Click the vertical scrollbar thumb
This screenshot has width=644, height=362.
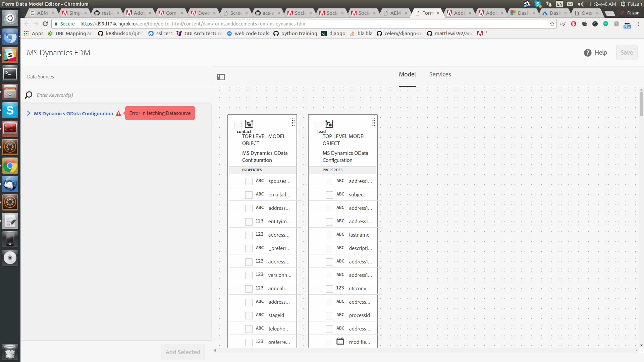click(641, 104)
